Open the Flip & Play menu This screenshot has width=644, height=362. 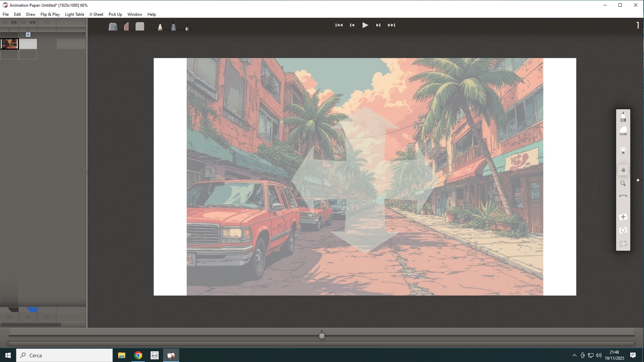[50, 14]
